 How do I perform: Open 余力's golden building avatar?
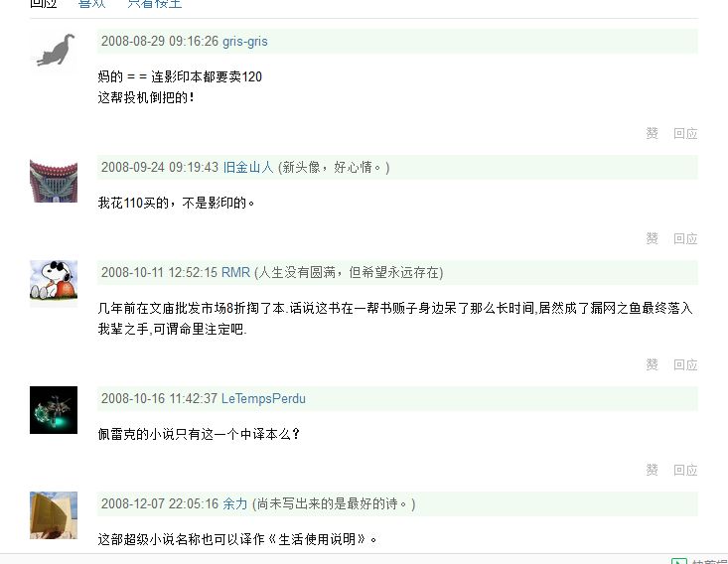(54, 515)
